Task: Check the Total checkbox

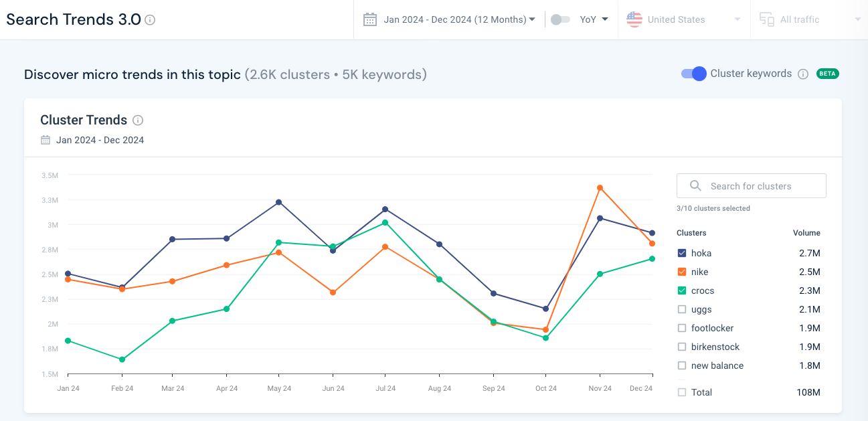Action: [682, 392]
